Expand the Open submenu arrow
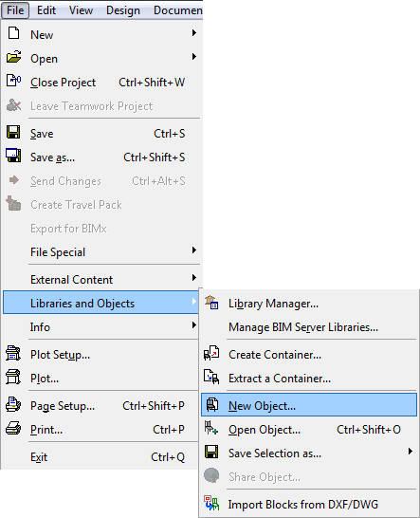 194,57
